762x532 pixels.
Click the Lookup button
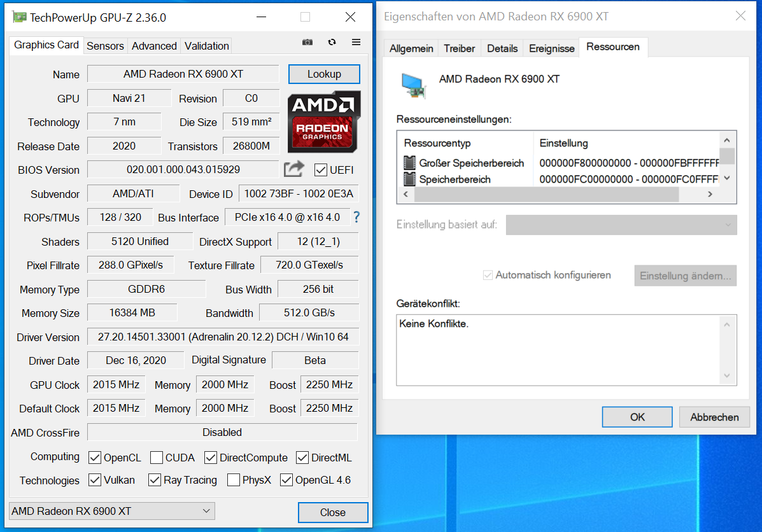click(324, 74)
